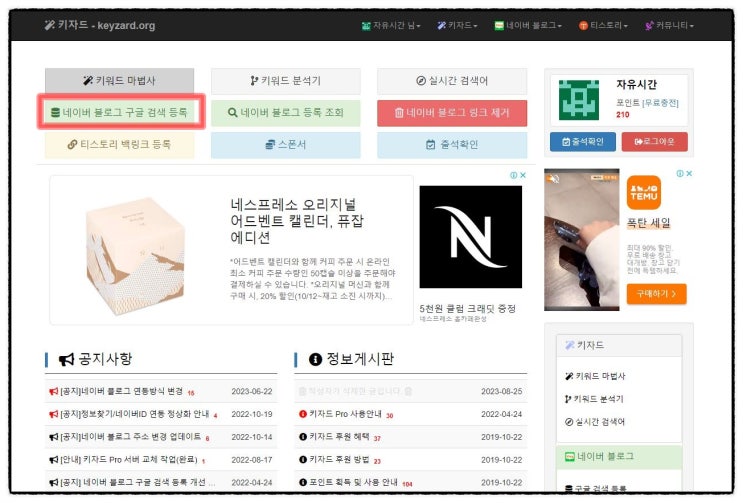The height and width of the screenshot is (503, 743).
Task: Click the date 2023-06-22 in notices
Action: 252,391
